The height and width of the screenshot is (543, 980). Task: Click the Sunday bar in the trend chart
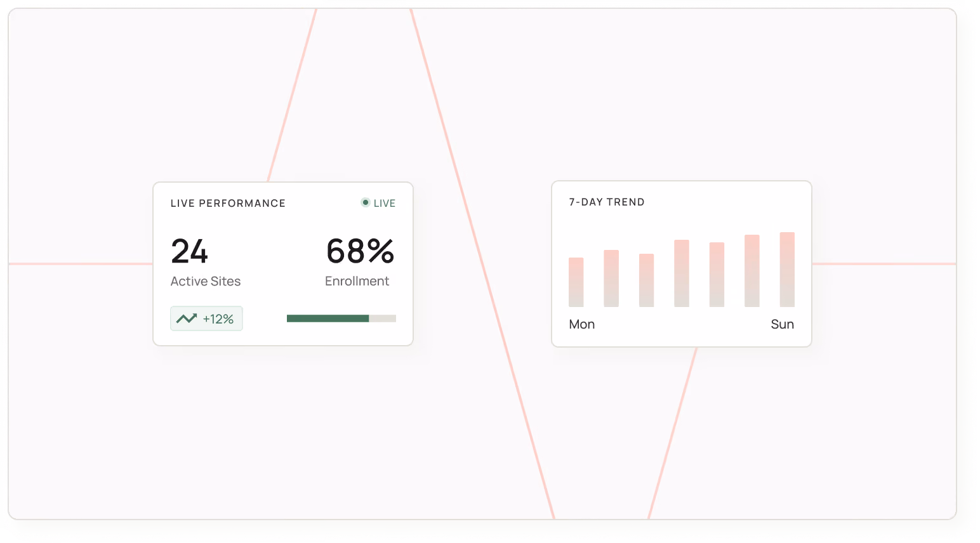[x=787, y=270]
